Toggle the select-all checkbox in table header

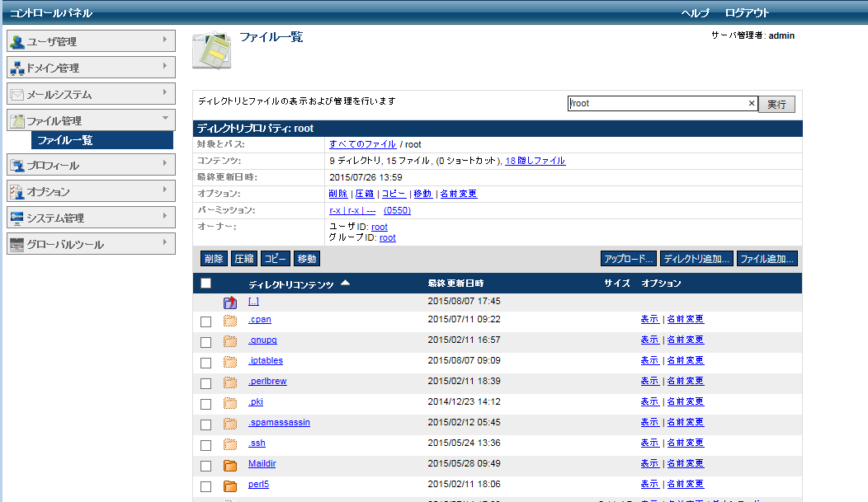click(x=206, y=284)
